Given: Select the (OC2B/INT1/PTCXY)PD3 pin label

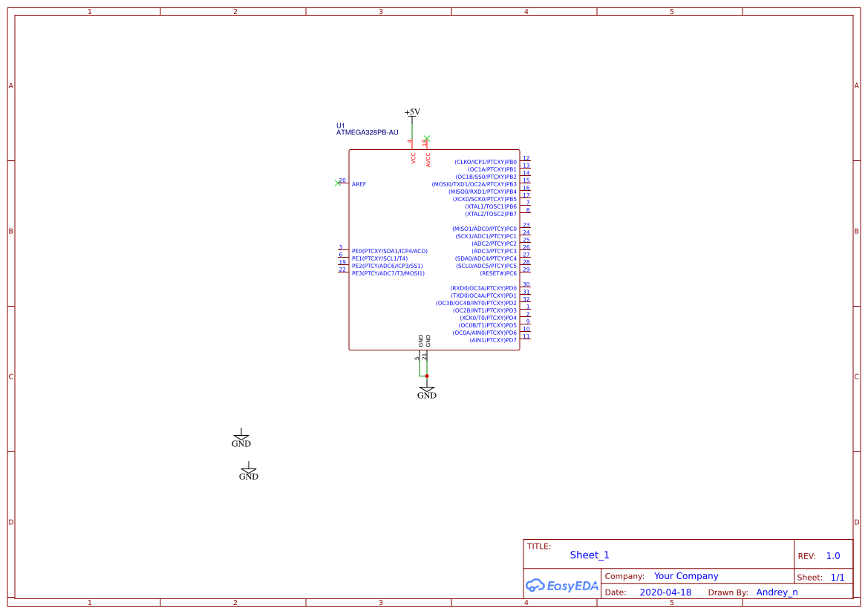Looking at the screenshot, I should 485,310.
